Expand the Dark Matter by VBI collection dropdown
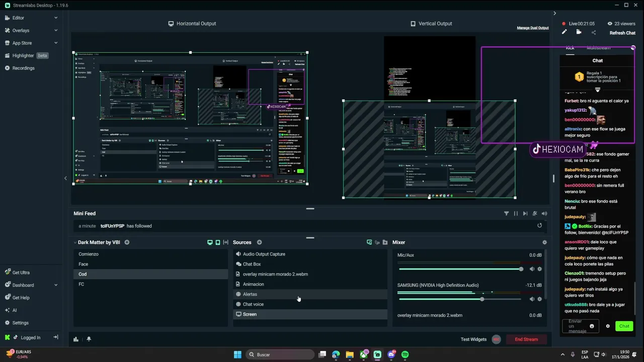 [x=75, y=242]
